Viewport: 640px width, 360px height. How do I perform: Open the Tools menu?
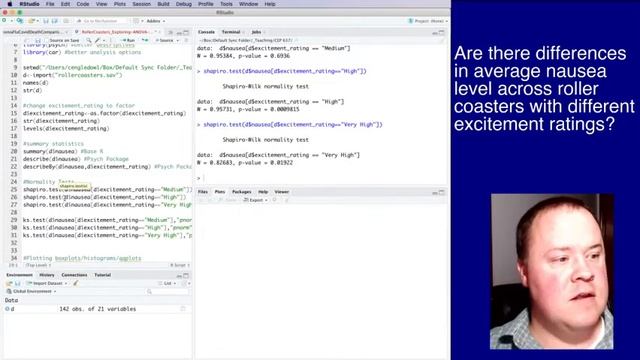(226, 4)
